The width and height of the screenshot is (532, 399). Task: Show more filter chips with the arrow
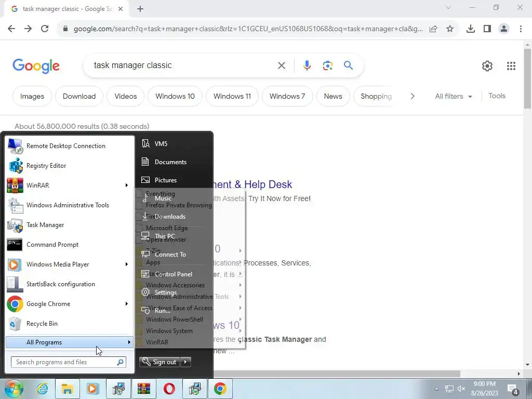[412, 96]
